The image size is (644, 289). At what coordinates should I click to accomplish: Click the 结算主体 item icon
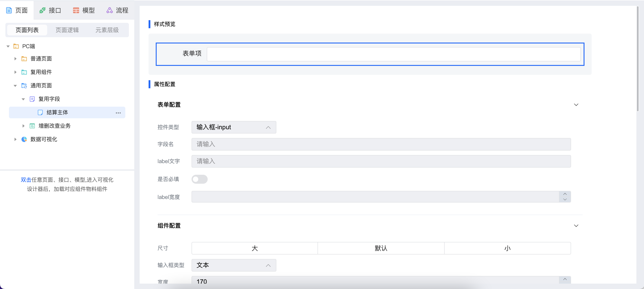point(40,112)
